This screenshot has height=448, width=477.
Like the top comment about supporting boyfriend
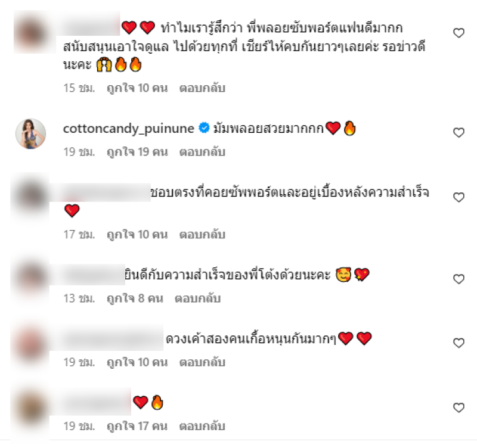[x=459, y=33]
